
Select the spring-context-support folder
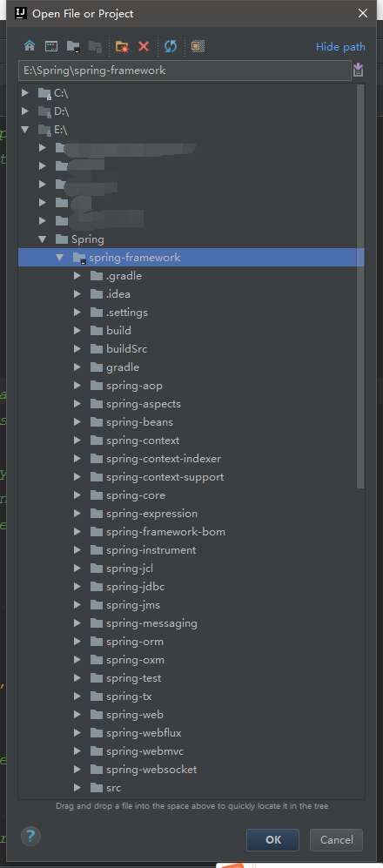pyautogui.click(x=165, y=476)
